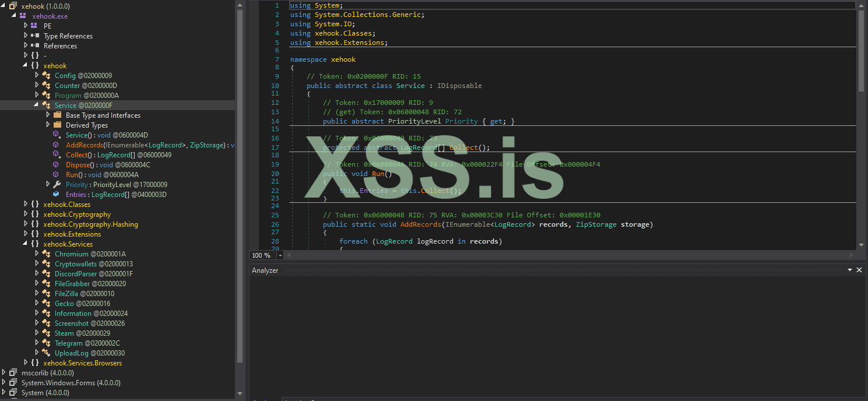This screenshot has height=401, width=868.
Task: Expand the Priority property node
Action: [x=48, y=185]
